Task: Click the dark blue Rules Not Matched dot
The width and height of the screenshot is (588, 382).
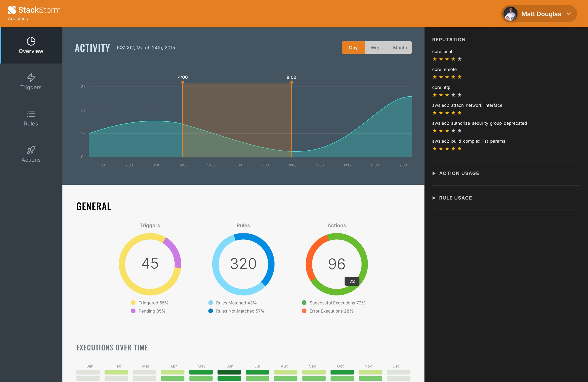Action: click(x=211, y=311)
